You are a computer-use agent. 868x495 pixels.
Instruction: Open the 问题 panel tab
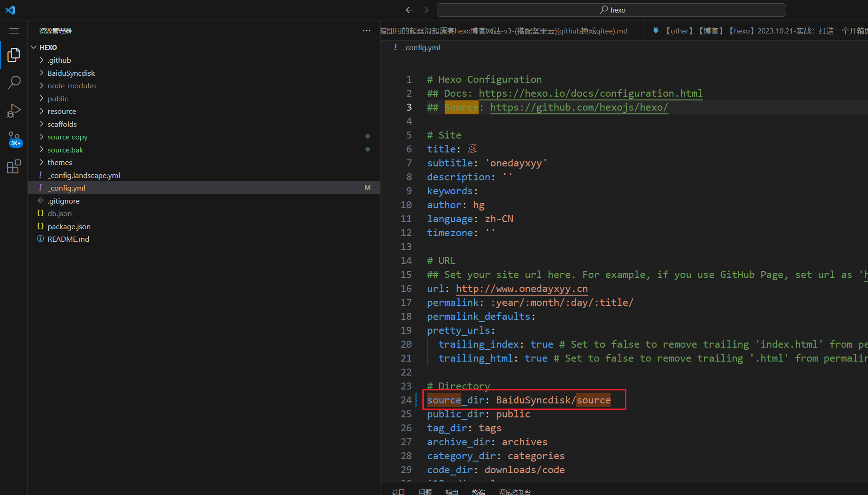tap(425, 491)
